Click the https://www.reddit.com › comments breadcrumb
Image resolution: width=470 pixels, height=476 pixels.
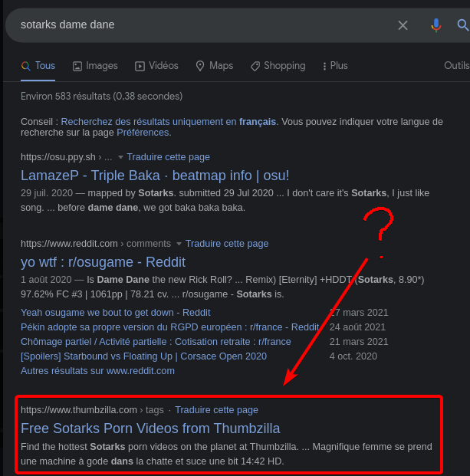pos(96,244)
